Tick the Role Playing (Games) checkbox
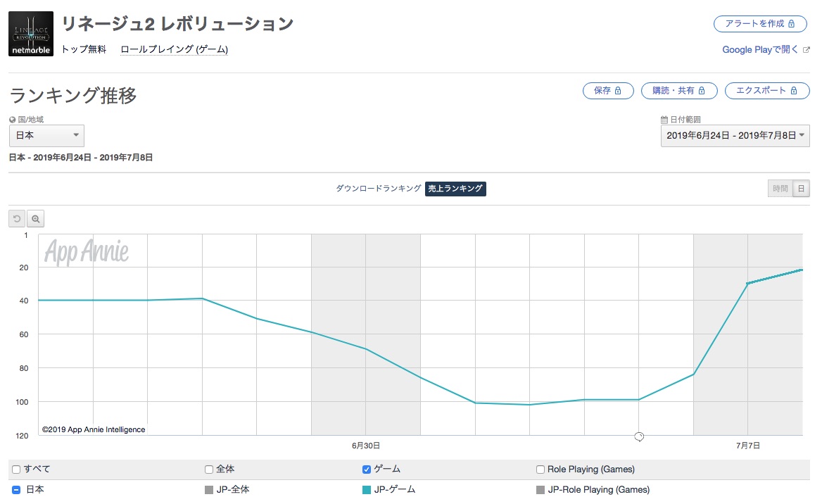Screen dimensions: 822x504 [540, 470]
